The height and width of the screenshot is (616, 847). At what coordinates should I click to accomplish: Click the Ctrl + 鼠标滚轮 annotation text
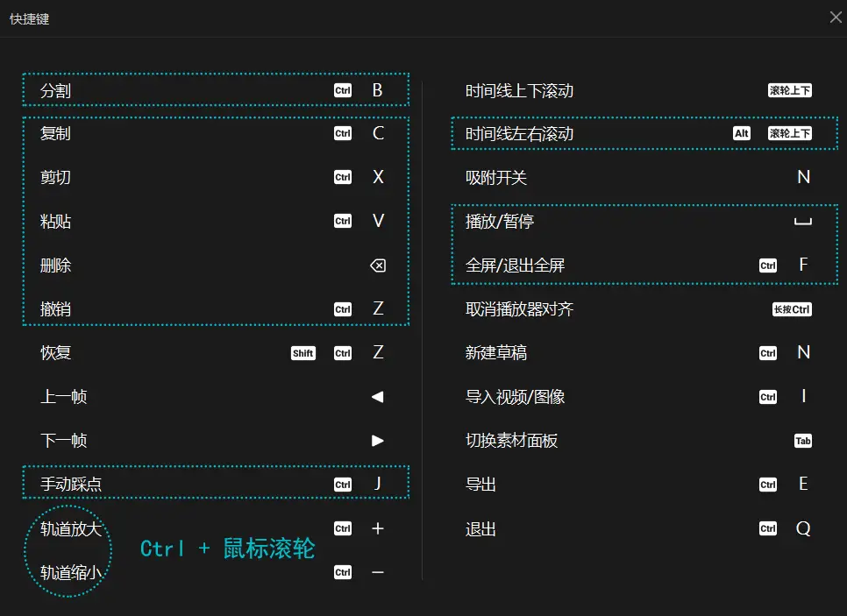[227, 549]
